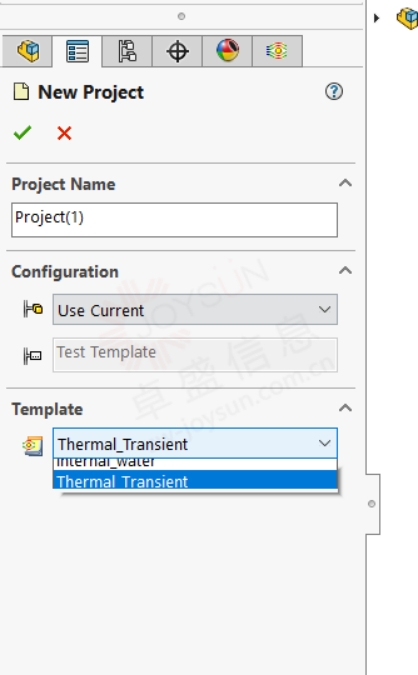Open the FeatureManager design tree tab
Screen dimensions: 418x675
27,52
